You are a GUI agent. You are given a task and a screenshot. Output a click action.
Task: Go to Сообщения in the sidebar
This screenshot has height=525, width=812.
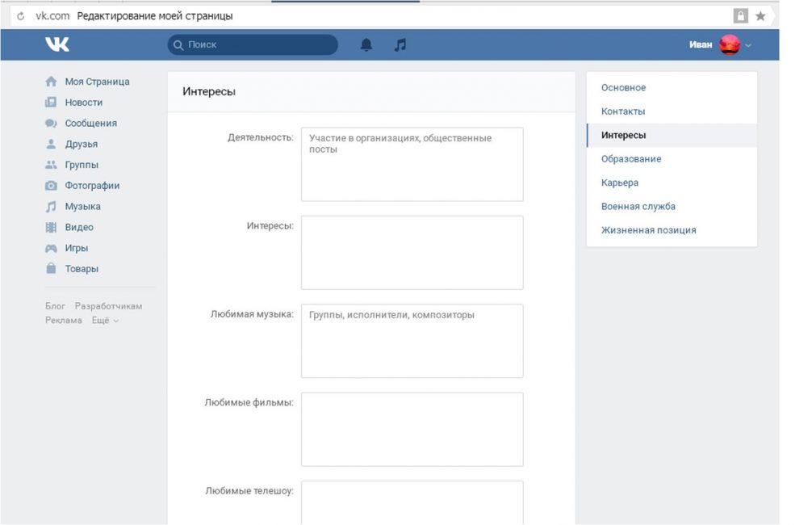pos(90,124)
